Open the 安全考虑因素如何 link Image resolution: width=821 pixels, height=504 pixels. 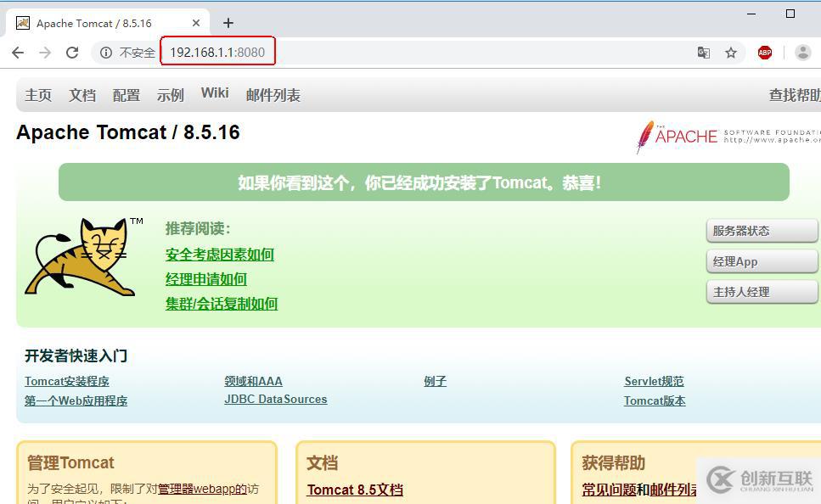coord(220,255)
